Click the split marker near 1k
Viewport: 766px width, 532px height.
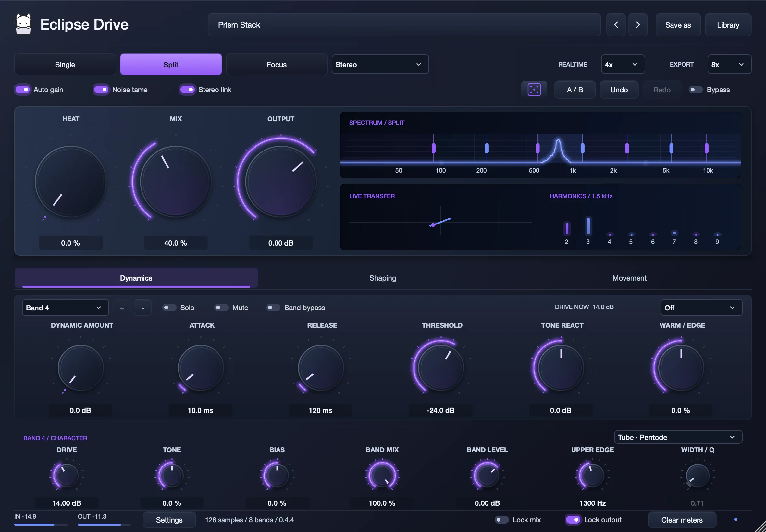[x=582, y=148]
